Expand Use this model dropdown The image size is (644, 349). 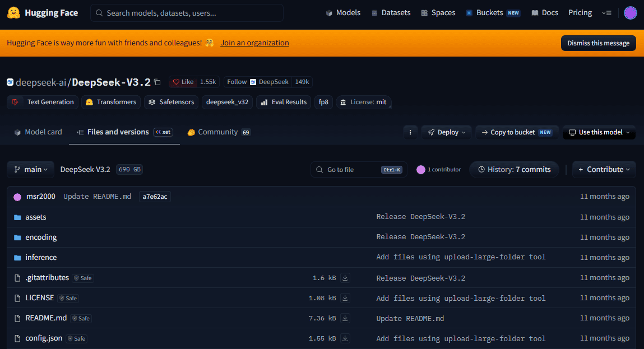[x=599, y=132]
